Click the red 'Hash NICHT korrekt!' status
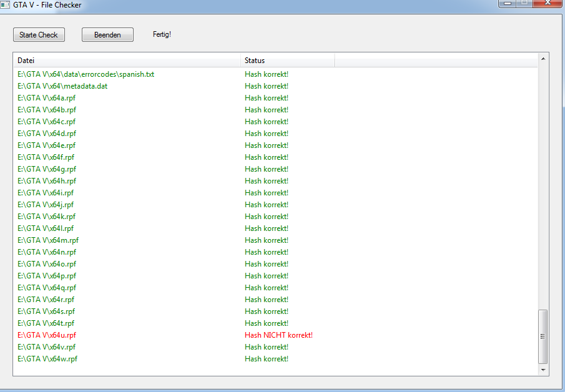Screen dimensions: 565x392 (x=278, y=335)
